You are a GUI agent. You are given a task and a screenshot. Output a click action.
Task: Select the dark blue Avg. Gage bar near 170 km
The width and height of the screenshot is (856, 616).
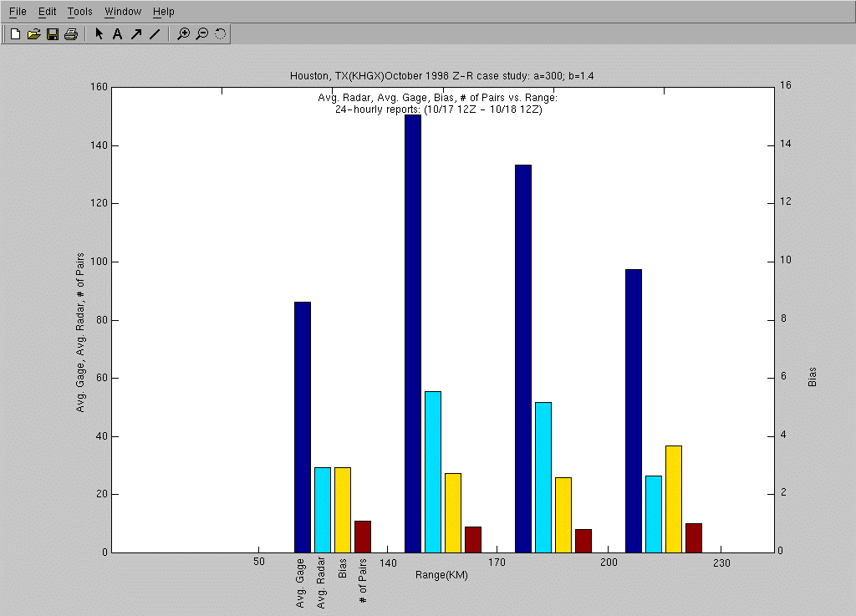click(x=523, y=359)
